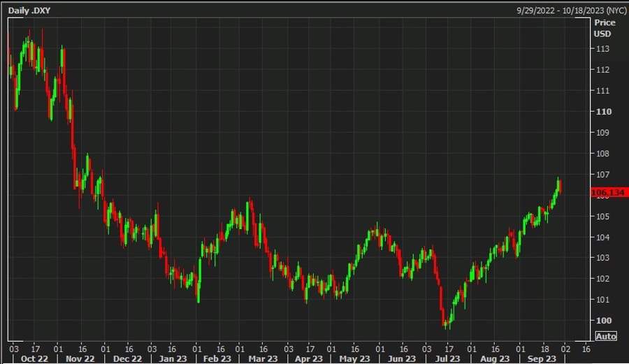Click the latest red candlestick near 106.134
The image size is (629, 364).
click(x=561, y=187)
